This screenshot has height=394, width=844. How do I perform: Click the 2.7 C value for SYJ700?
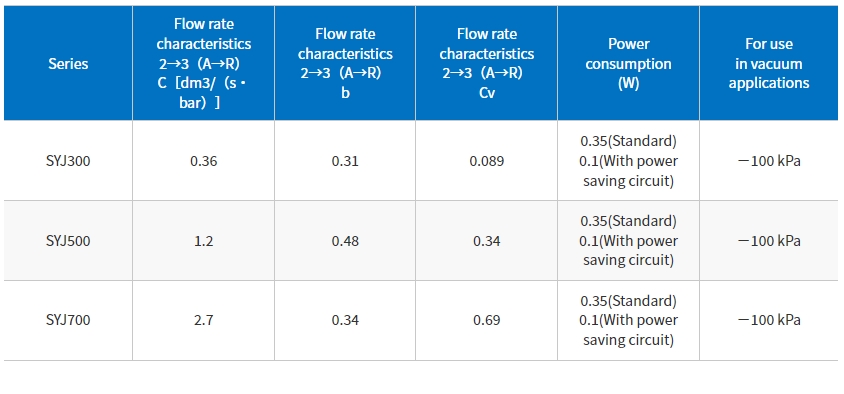[x=203, y=320]
